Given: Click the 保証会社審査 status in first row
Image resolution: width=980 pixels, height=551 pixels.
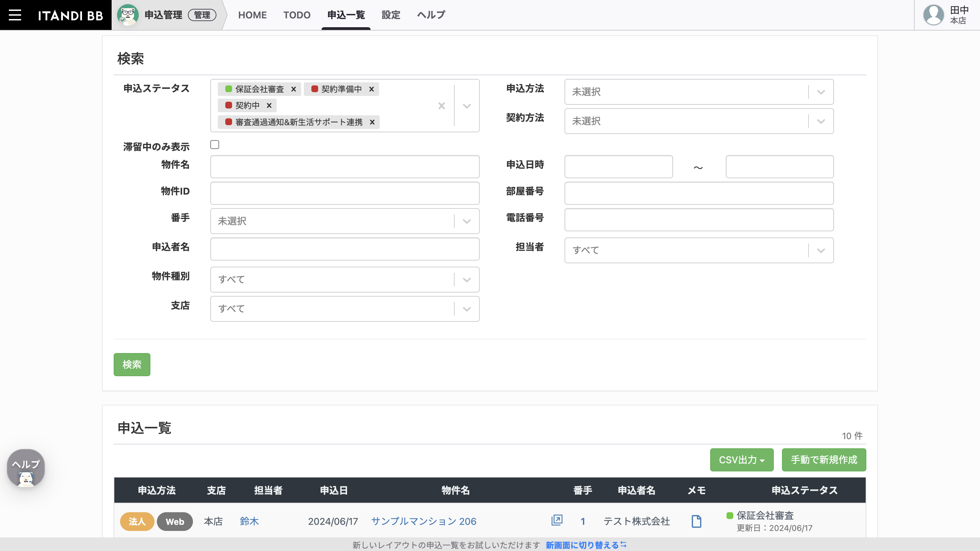Looking at the screenshot, I should (x=765, y=515).
